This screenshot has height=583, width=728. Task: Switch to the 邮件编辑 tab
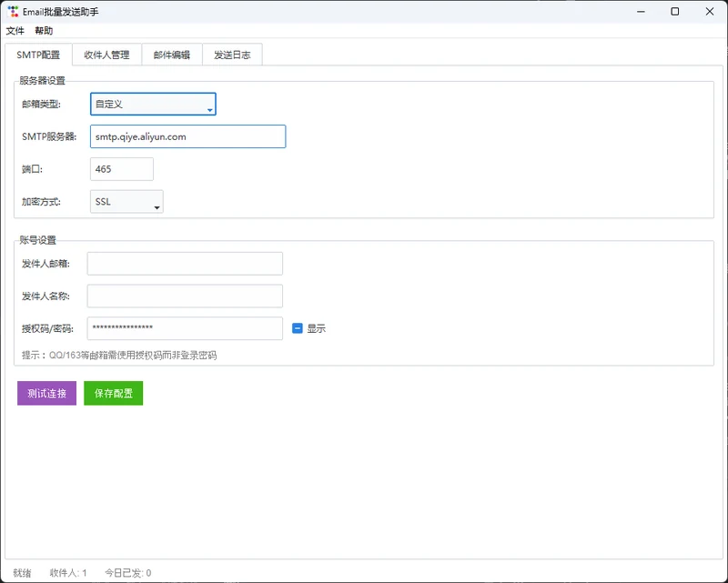[x=172, y=55]
